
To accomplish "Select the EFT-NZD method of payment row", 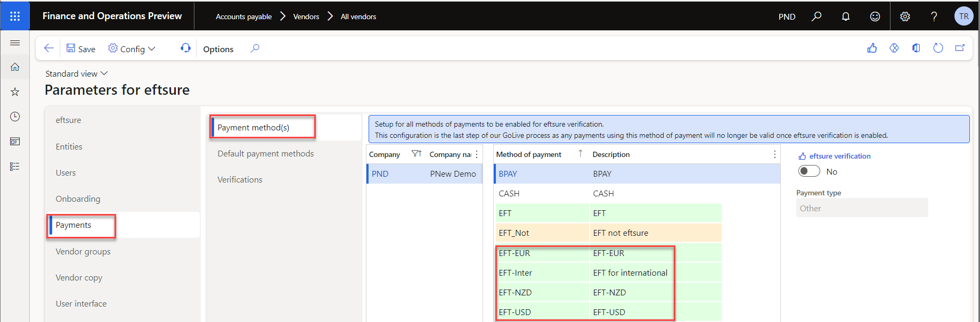I will [x=637, y=292].
